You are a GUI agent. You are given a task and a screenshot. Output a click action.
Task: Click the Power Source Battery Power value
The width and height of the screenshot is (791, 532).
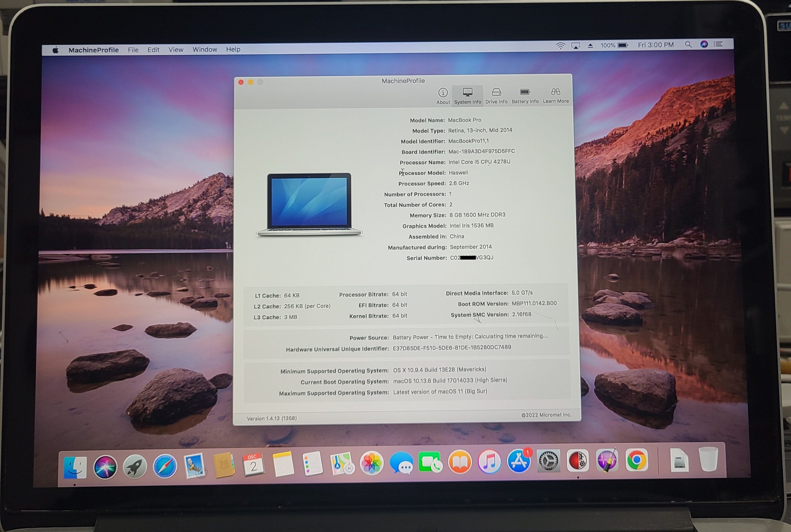470,337
